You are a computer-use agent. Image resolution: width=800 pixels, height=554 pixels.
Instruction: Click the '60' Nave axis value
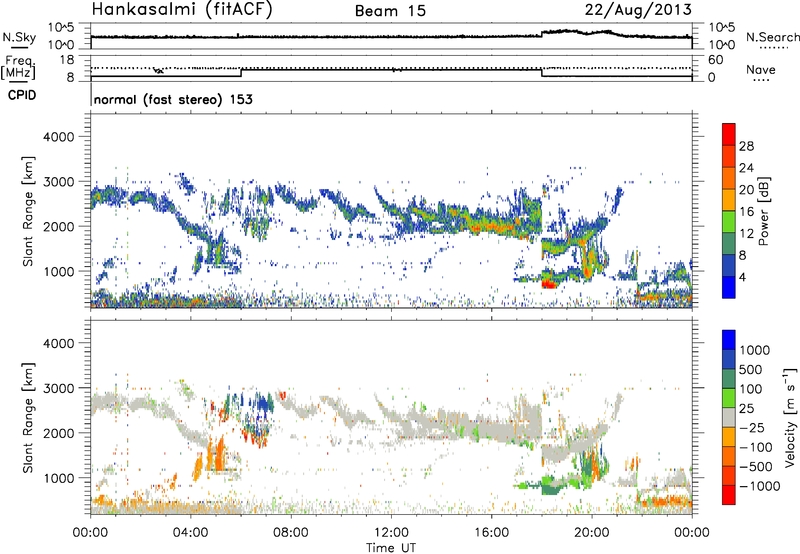[x=715, y=60]
